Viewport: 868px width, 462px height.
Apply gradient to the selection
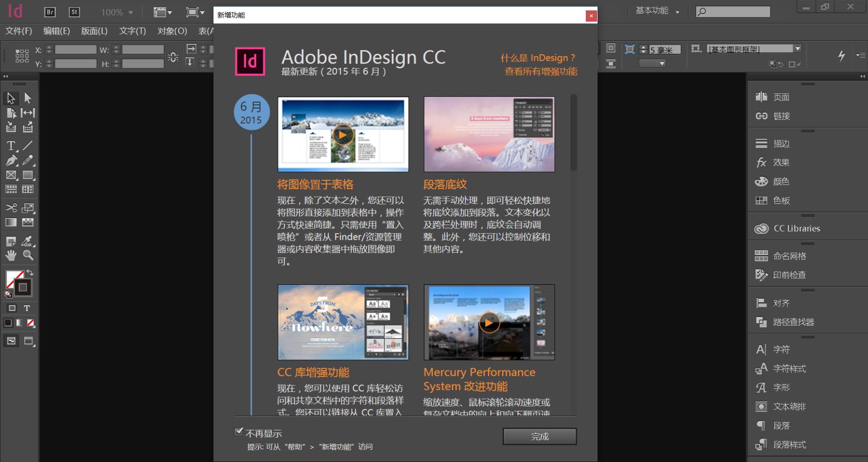19,323
